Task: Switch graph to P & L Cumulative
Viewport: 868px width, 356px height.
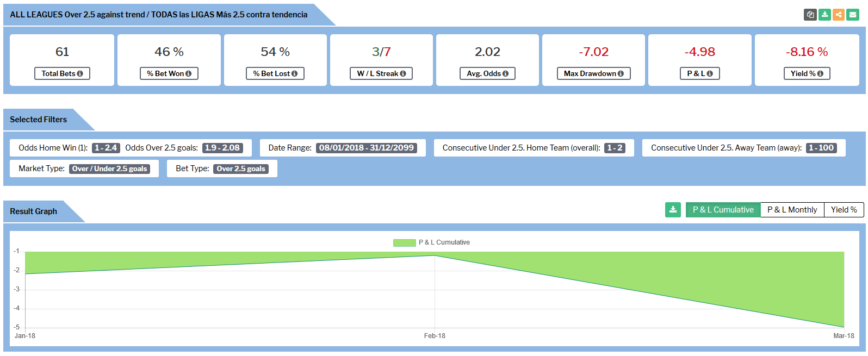Action: pos(723,210)
